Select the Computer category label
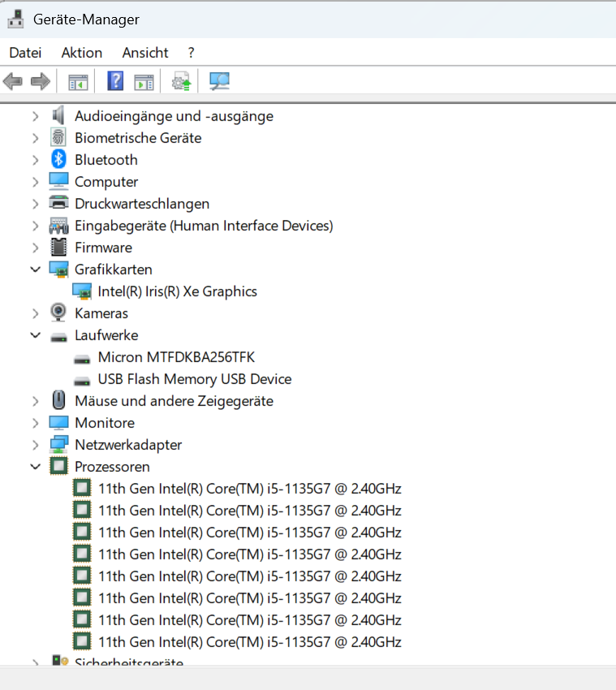Image resolution: width=616 pixels, height=690 pixels. (106, 182)
